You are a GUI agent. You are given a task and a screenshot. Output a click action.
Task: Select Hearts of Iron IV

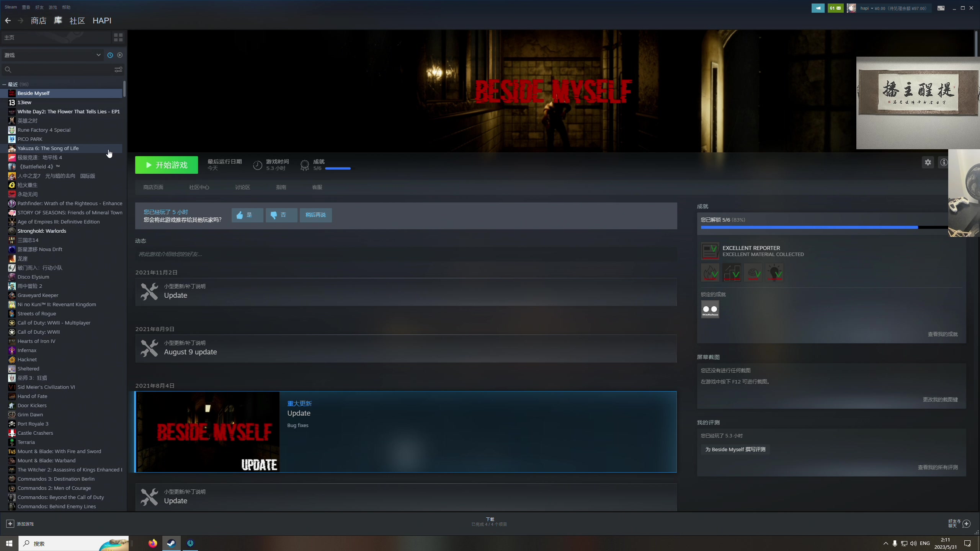(x=61, y=341)
